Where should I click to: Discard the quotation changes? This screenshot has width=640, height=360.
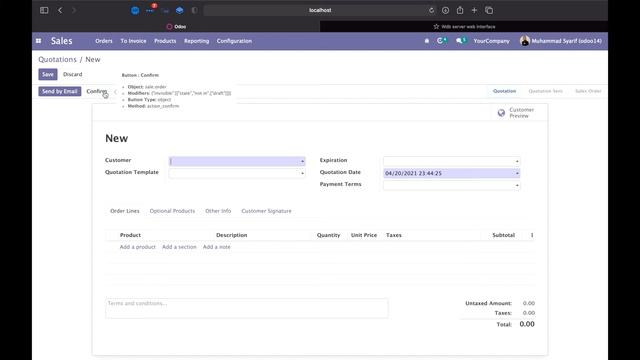point(73,74)
